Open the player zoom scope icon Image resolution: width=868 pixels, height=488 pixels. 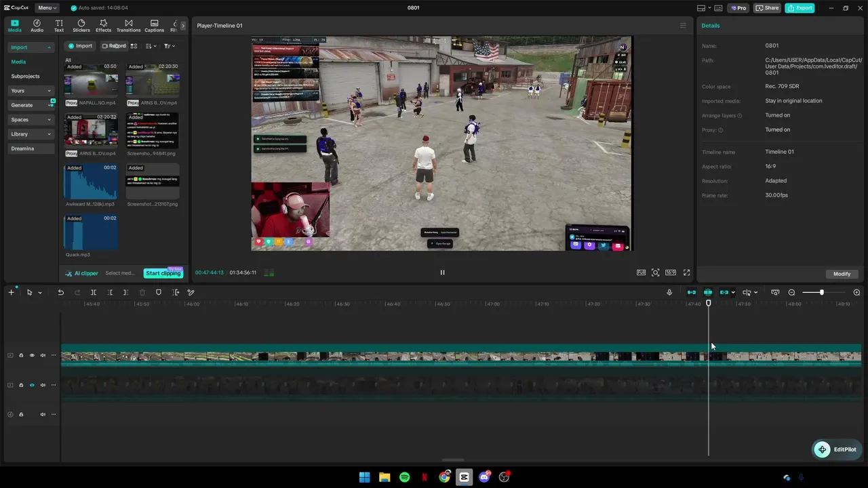point(656,272)
